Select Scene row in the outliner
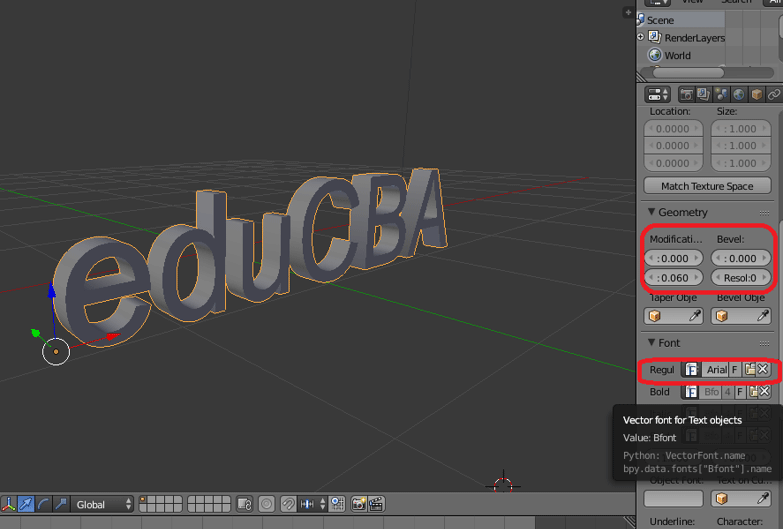This screenshot has height=529, width=783. coord(681,20)
